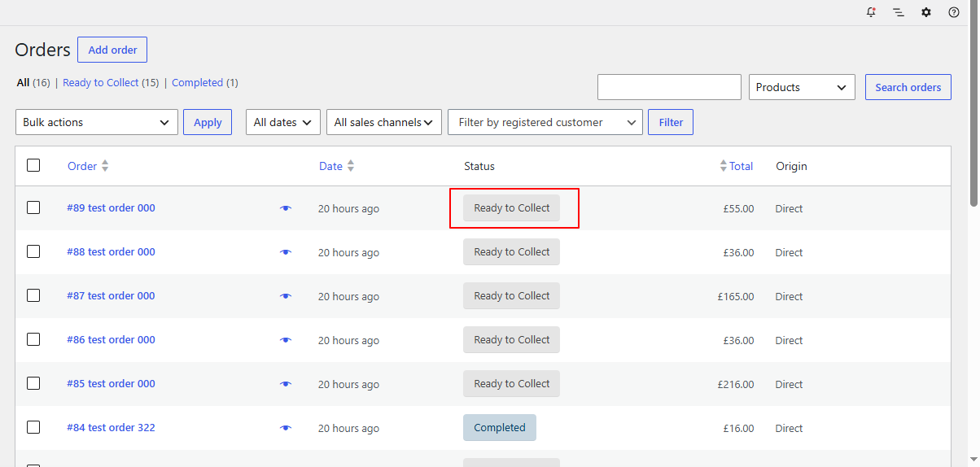Preview order #88 with the eye icon
980x467 pixels.
285,252
